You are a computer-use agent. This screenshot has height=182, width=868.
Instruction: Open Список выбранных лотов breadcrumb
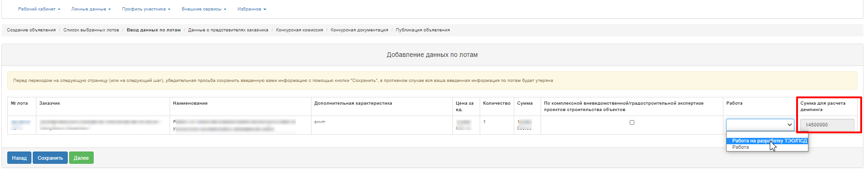click(91, 30)
